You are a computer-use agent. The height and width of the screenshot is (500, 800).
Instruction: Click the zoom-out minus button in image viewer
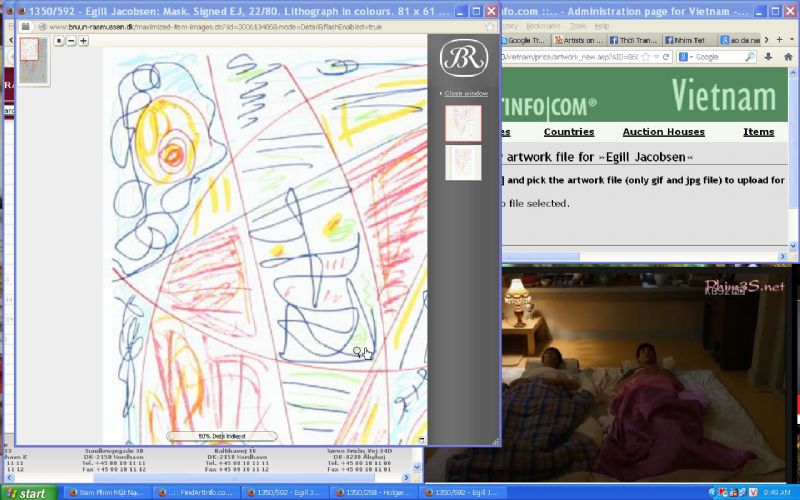point(71,41)
